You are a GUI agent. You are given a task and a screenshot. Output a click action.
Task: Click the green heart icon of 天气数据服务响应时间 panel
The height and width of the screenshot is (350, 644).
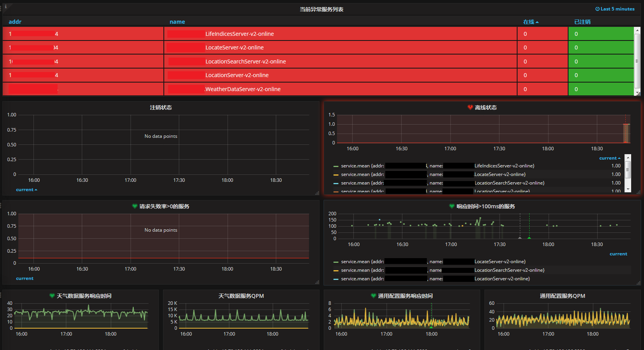52,296
